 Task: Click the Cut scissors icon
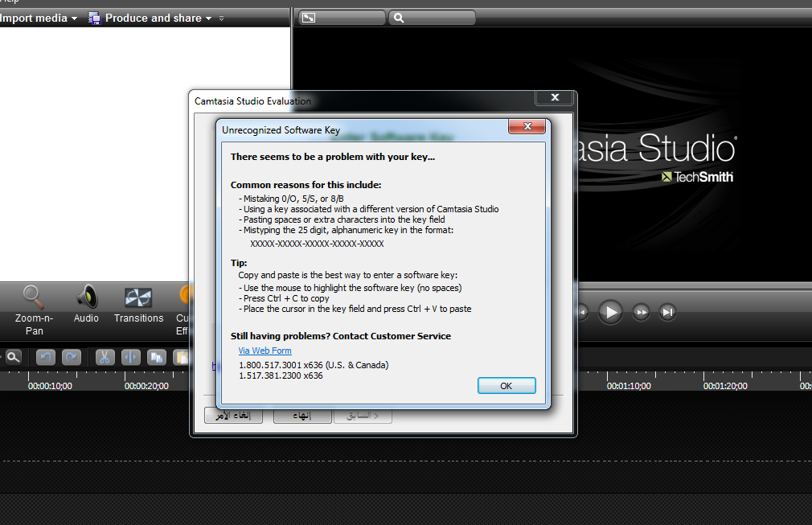coord(105,357)
